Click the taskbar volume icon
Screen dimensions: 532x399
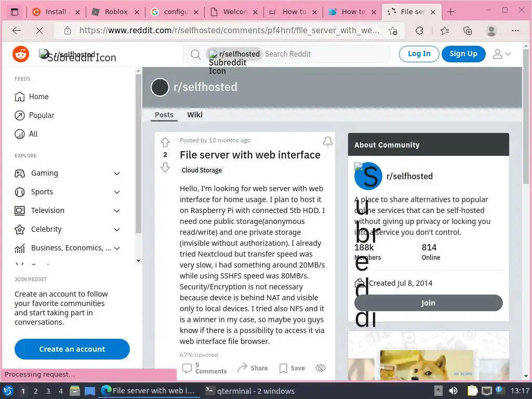coord(453,391)
